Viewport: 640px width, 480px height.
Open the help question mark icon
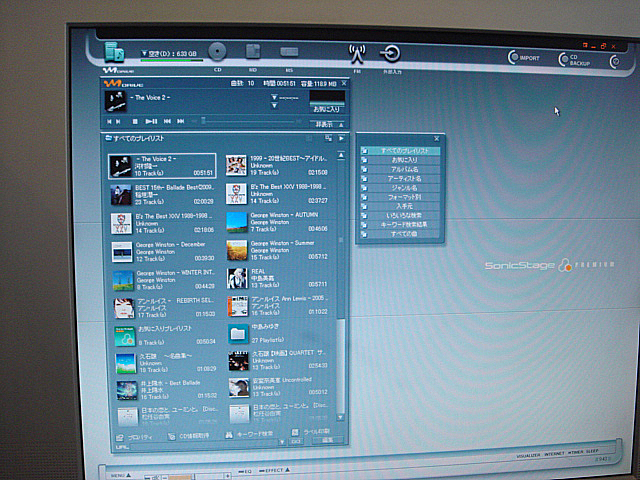615,62
